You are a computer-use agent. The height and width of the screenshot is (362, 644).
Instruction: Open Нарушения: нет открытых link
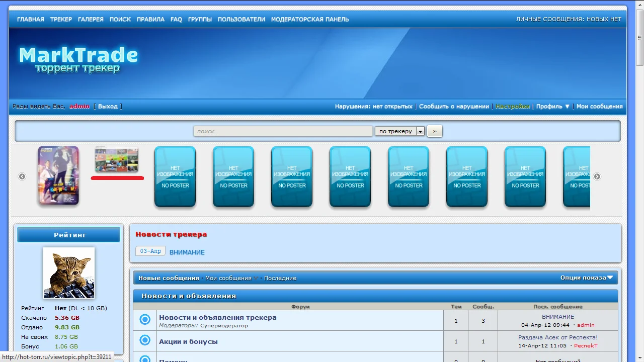tap(374, 106)
